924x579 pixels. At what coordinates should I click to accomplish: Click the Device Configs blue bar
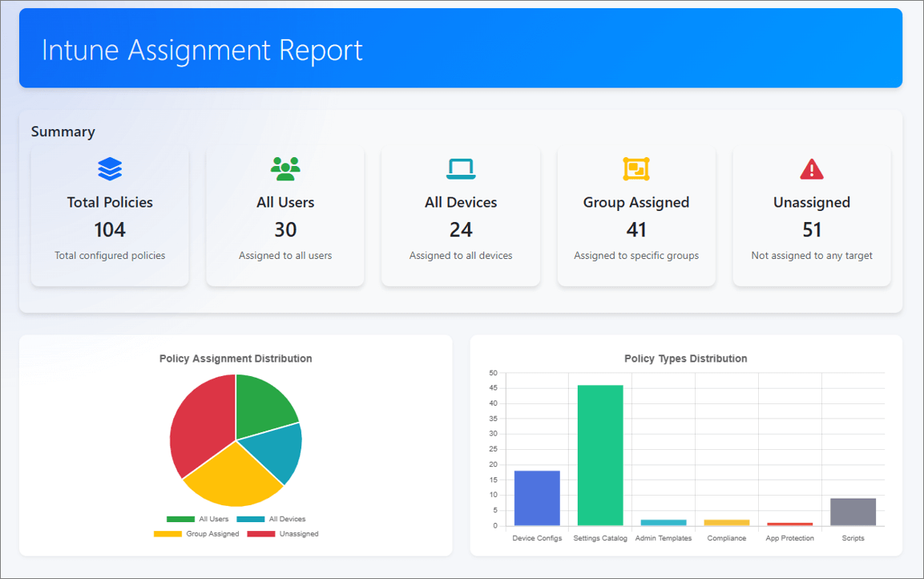(x=537, y=498)
